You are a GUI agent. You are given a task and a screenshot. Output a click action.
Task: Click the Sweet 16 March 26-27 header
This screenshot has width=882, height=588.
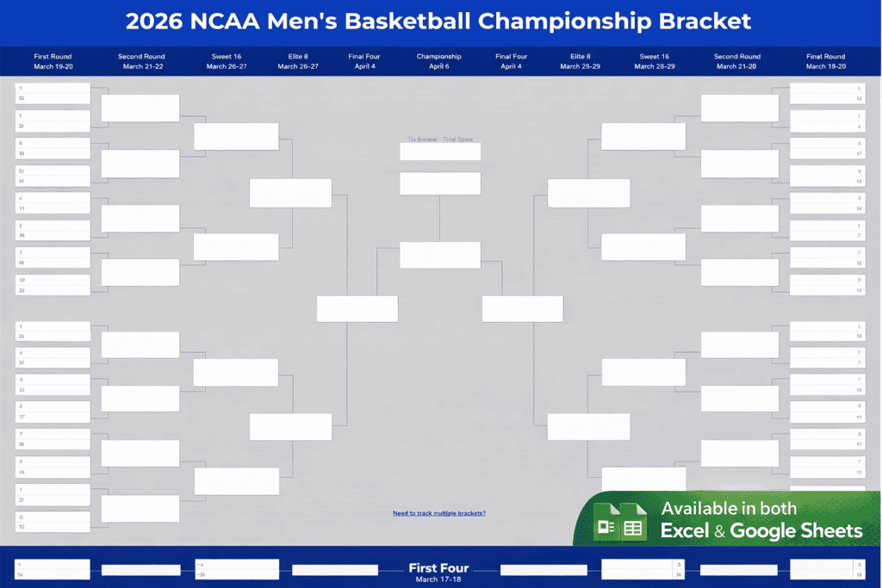[226, 61]
